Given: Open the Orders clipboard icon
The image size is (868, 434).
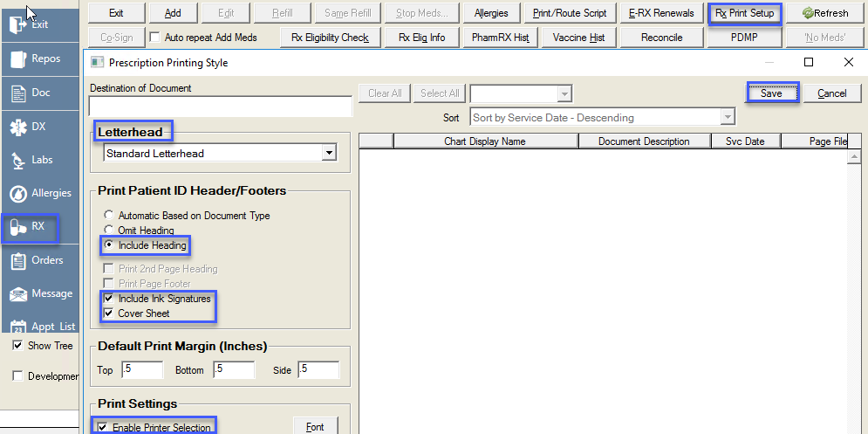Looking at the screenshot, I should (x=17, y=260).
